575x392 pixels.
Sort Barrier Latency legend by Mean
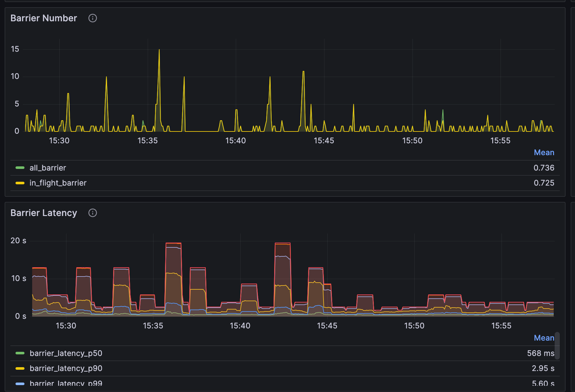(544, 338)
